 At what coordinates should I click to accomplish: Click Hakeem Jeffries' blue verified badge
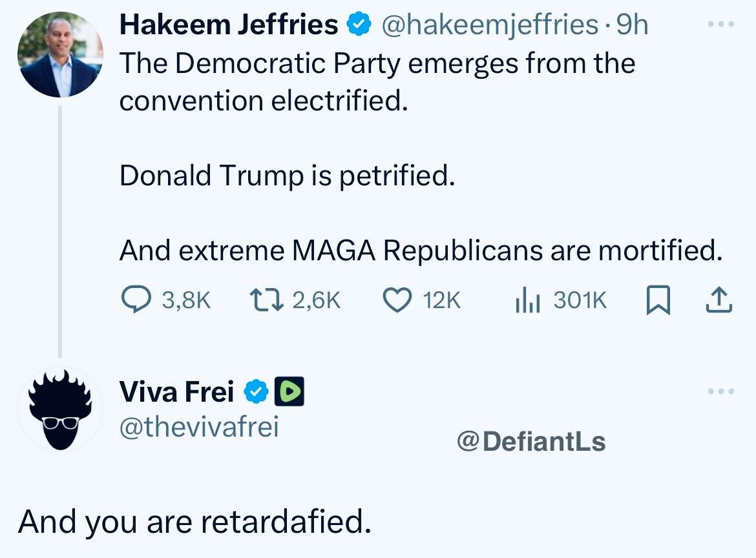359,25
